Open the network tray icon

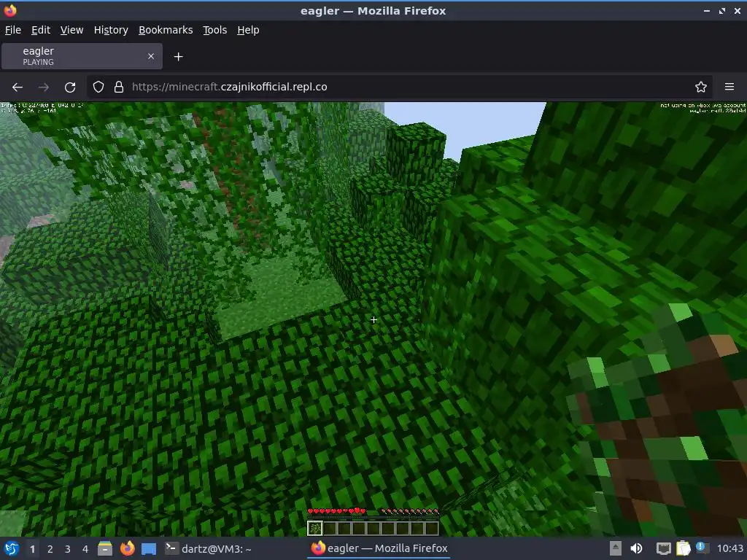663,549
